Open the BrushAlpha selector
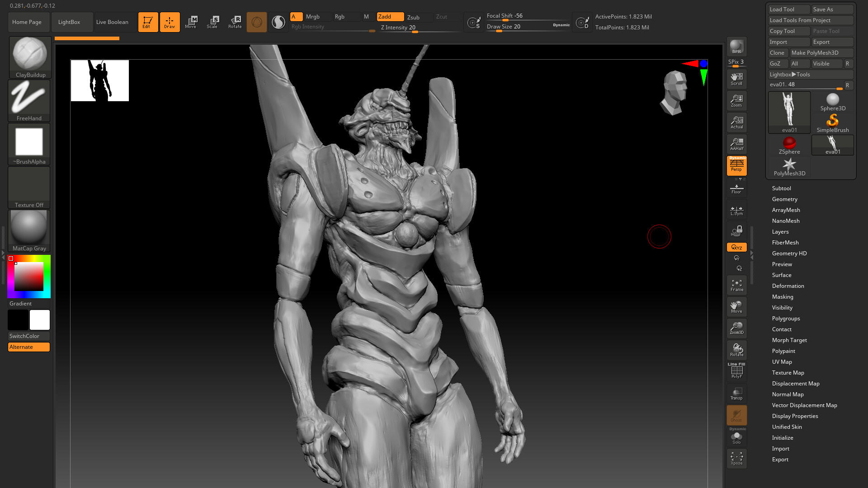The height and width of the screenshot is (488, 868). (29, 144)
